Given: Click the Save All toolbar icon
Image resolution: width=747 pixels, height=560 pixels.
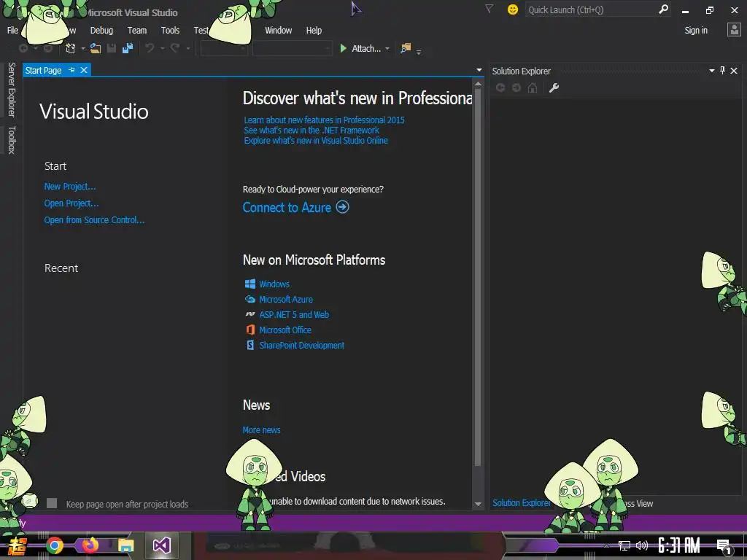Looking at the screenshot, I should (128, 48).
